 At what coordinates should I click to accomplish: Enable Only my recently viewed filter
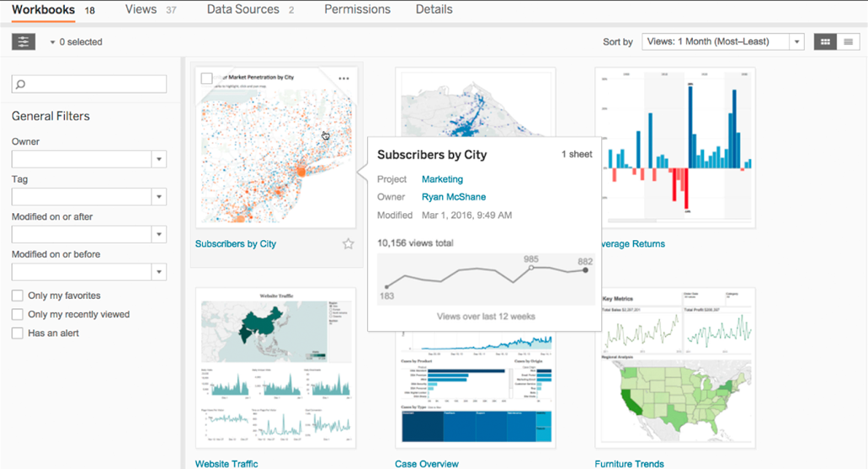18,315
